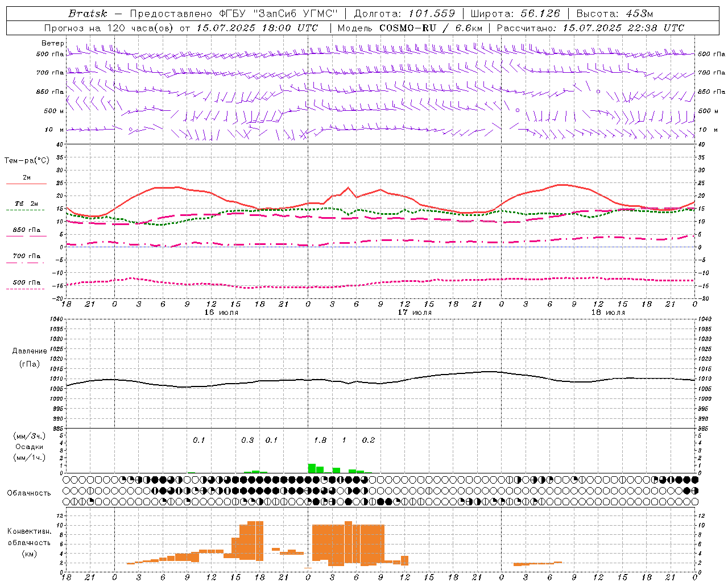The height and width of the screenshot is (582, 728).
Task: Click the Рассчитано: 15.07.2025 22:38 UTC text
Action: (590, 28)
